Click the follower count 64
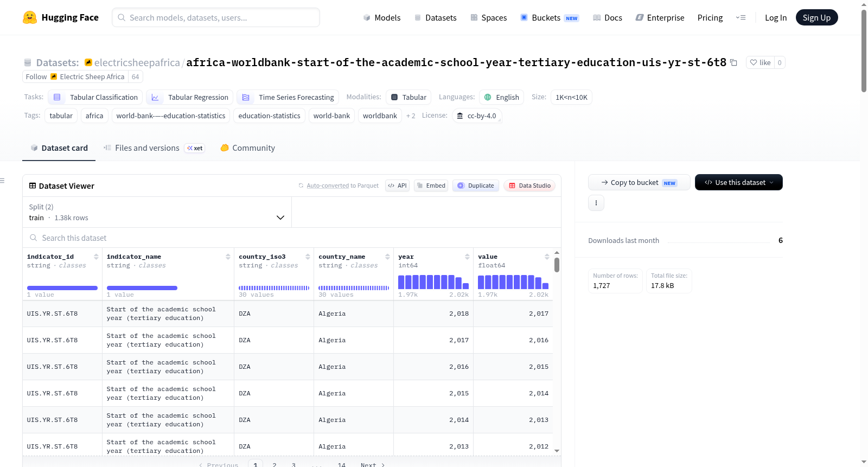The image size is (868, 467). [136, 76]
